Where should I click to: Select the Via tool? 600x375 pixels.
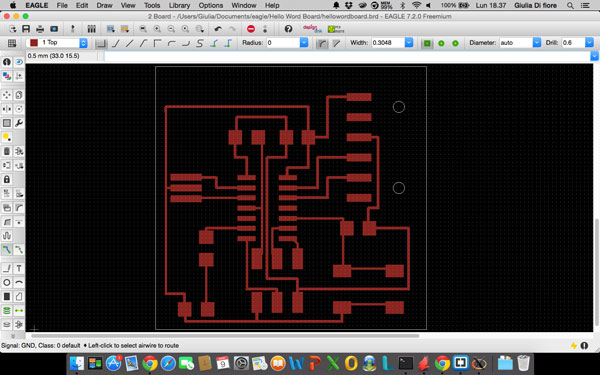point(7,310)
